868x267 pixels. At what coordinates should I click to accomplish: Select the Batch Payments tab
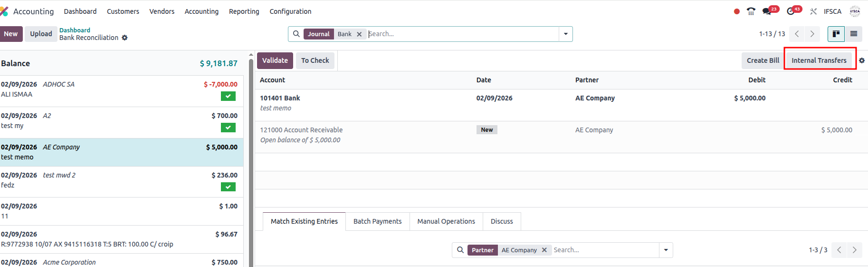point(378,221)
